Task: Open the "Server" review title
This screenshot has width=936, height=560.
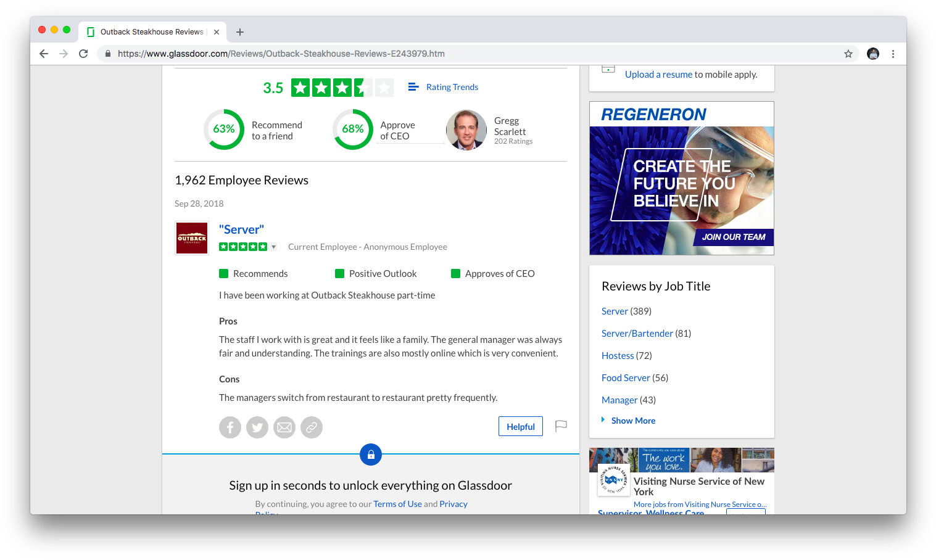Action: pos(241,229)
